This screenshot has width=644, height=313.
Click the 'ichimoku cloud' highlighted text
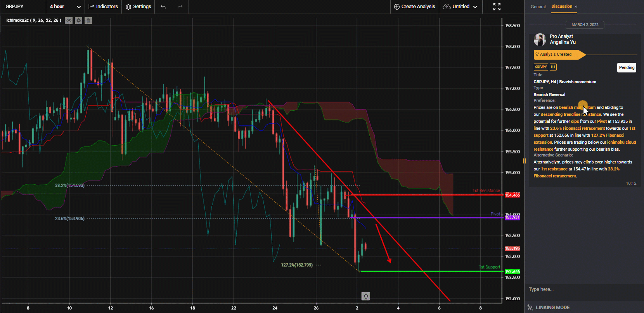click(621, 143)
